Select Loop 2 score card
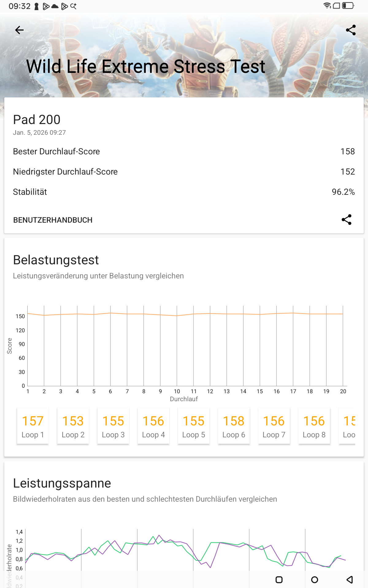The image size is (368, 588). 73,426
